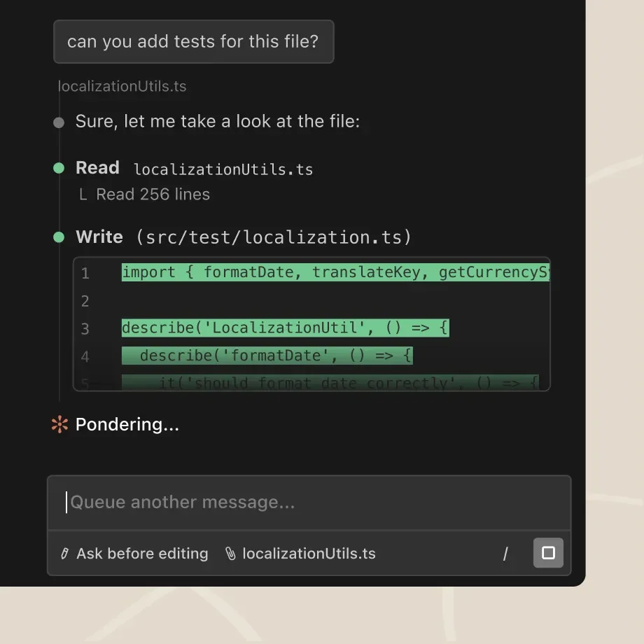Click the code block scrollbar

545,322
